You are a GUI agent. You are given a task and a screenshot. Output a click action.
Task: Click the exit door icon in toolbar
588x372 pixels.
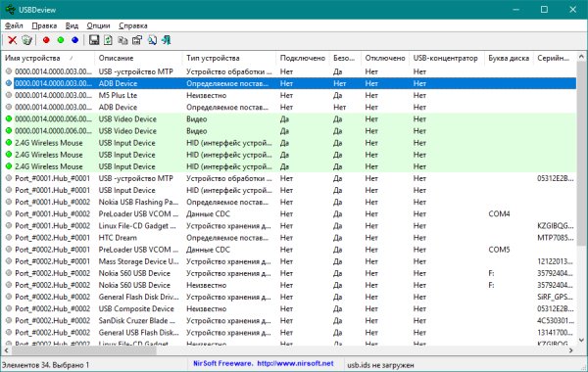coord(167,40)
